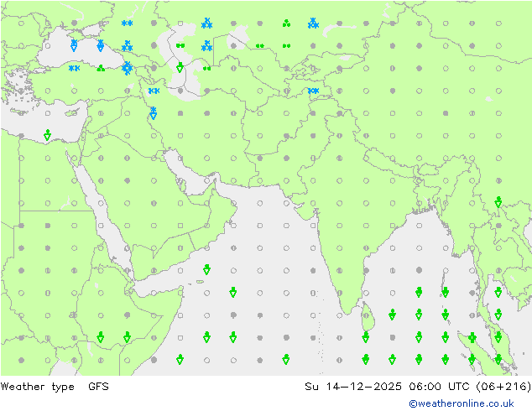Select the "(06+216)" forecast offset text
The image size is (532, 411).
[503, 386]
